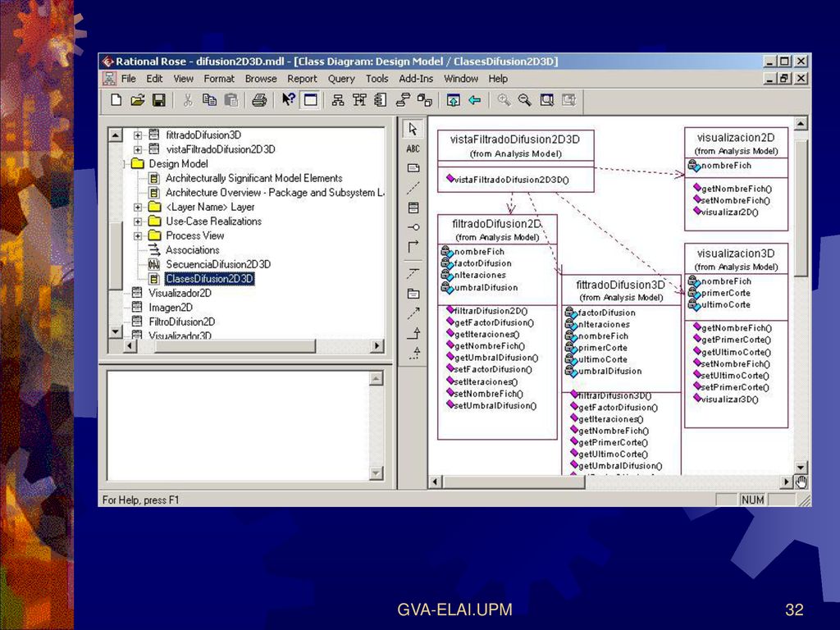Toggle the View Documentation window icon
Viewport: 840px width, 630px height.
coord(310,100)
